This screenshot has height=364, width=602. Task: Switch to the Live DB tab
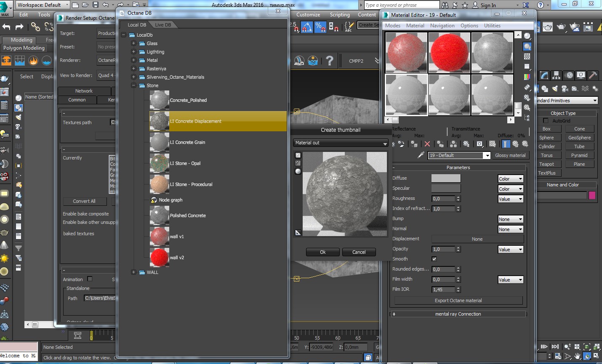pos(163,25)
